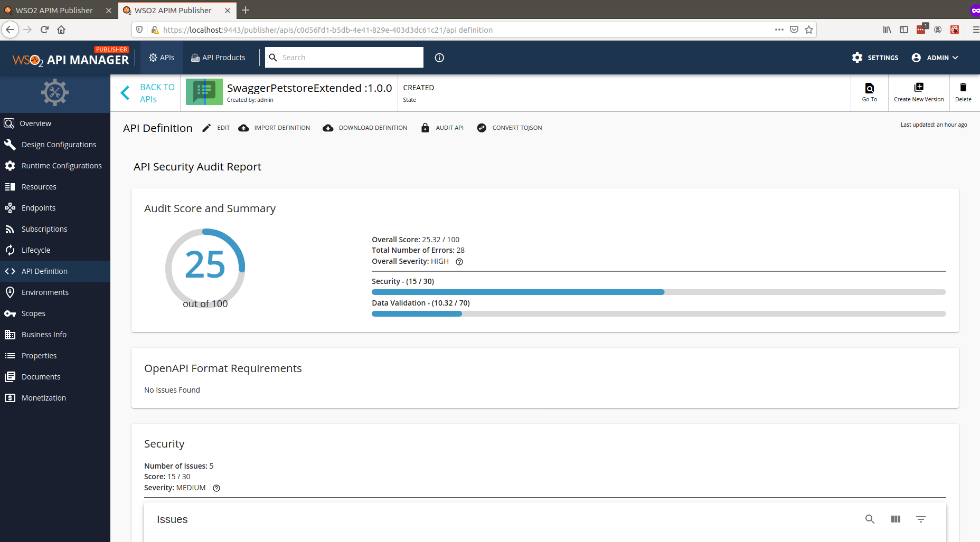980x542 pixels.
Task: Click EDIT next to API Definition
Action: click(x=215, y=128)
